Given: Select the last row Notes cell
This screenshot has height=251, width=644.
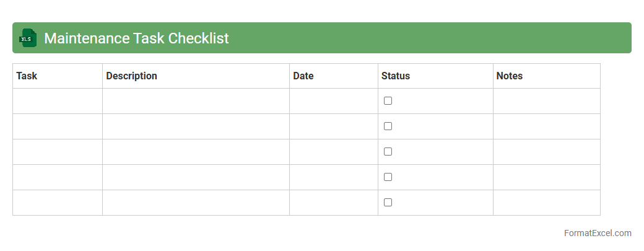Looking at the screenshot, I should click(546, 203).
